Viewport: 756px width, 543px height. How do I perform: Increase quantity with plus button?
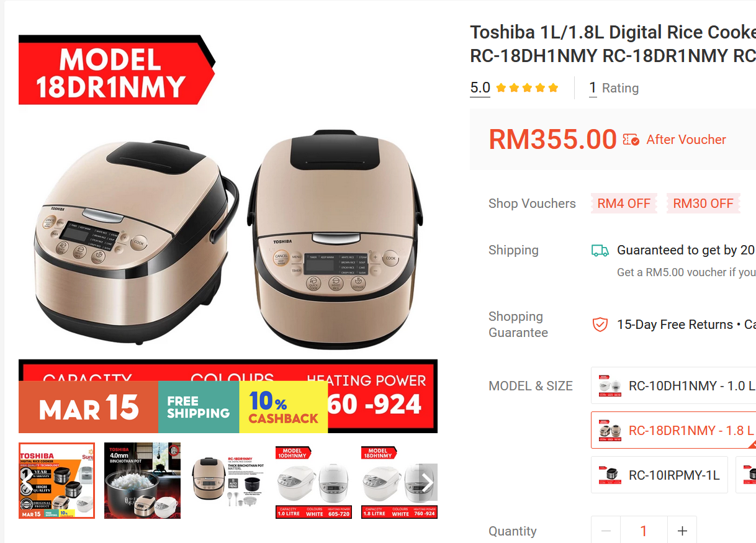[682, 531]
